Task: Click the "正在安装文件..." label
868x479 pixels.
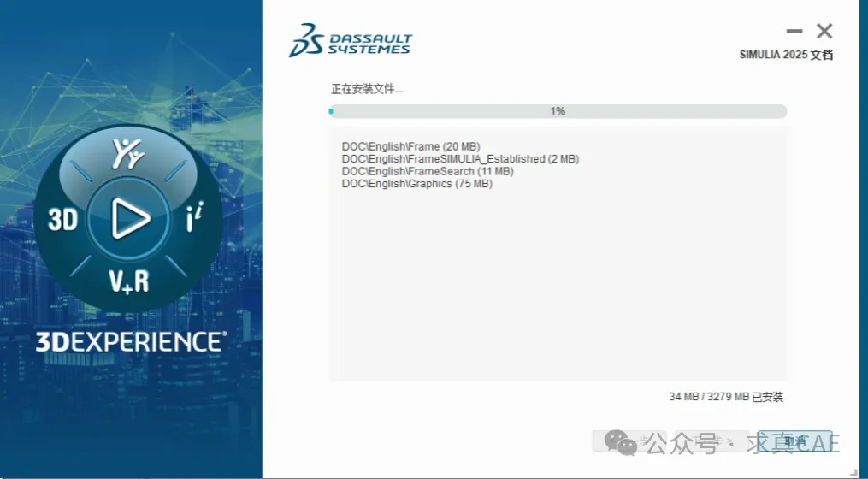Action: [367, 89]
